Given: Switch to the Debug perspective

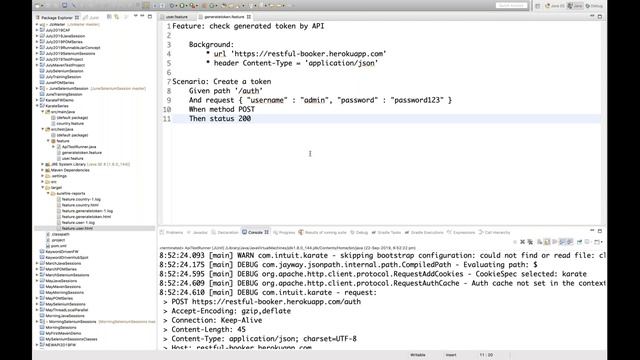Looking at the screenshot, I should pyautogui.click(x=594, y=6).
